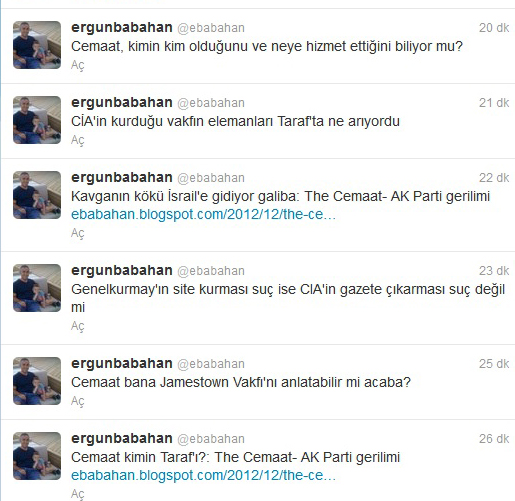Click Aç below the Kavganın kökü tweet

(78, 233)
